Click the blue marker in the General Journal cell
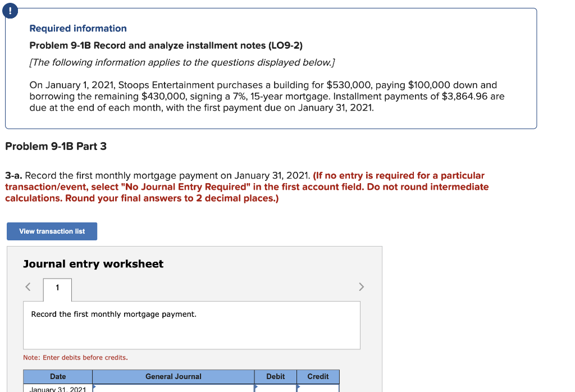575x392 pixels. coord(94,388)
